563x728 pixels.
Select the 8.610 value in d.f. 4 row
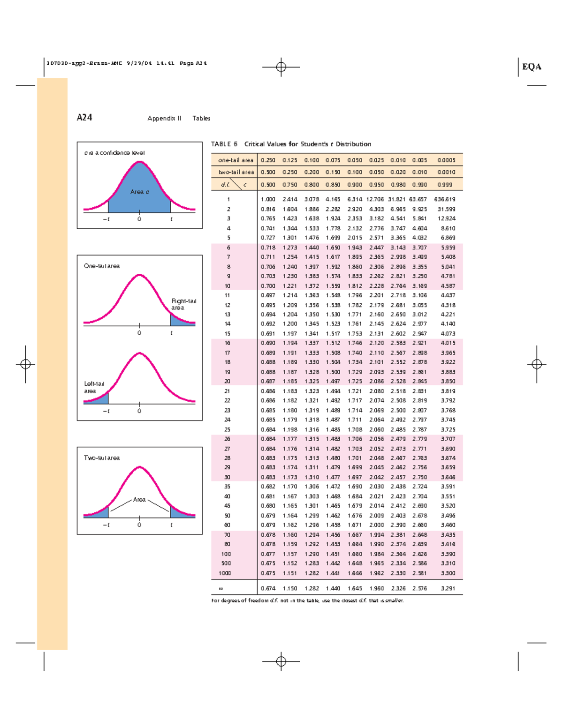tap(448, 229)
